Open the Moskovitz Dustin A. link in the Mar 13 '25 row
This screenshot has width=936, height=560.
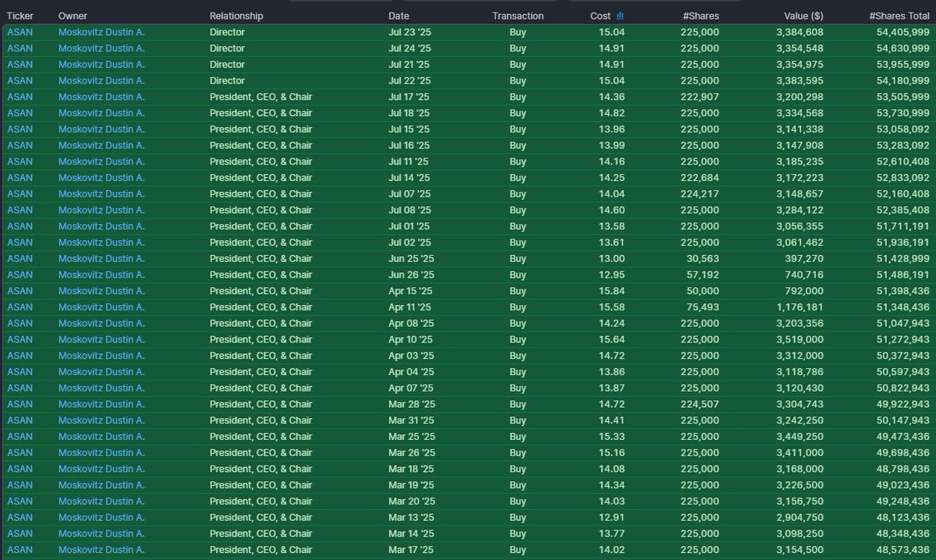coord(101,517)
